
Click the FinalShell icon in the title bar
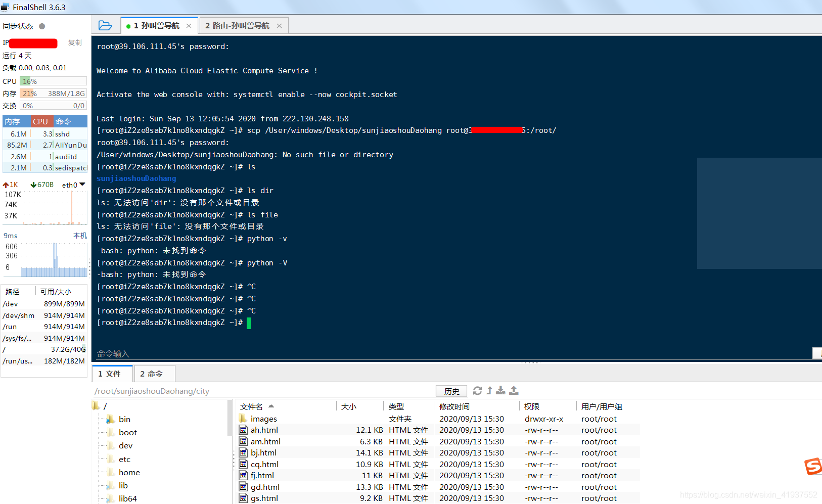coord(6,7)
